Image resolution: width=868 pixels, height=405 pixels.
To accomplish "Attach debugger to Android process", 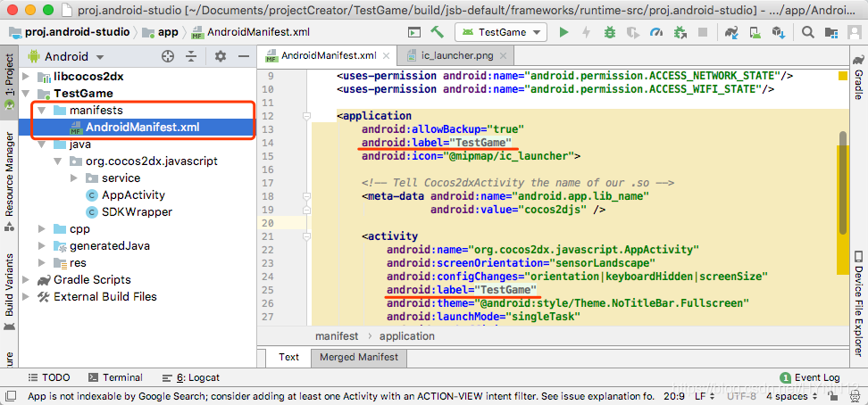I will pos(680,32).
